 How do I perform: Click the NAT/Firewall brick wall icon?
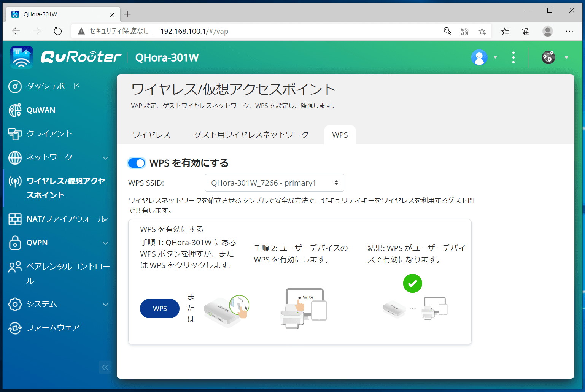tap(15, 219)
